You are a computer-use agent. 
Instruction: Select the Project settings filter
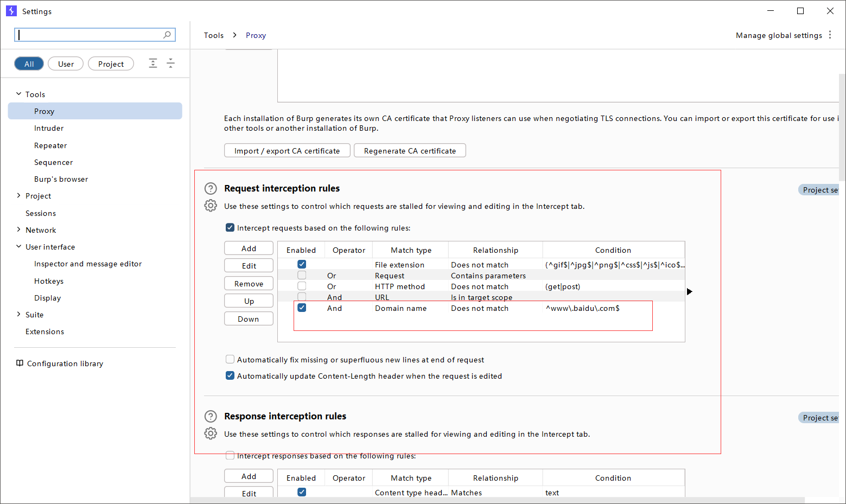tap(111, 63)
